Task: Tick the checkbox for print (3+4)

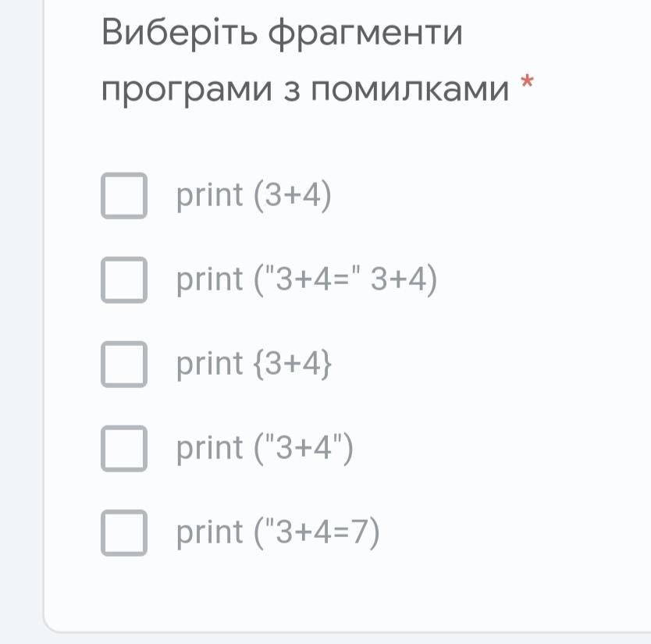Action: tap(124, 196)
